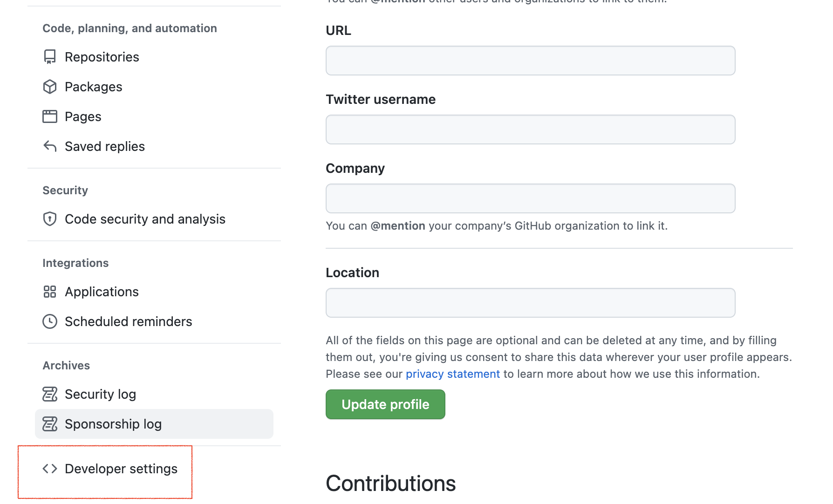Screen dimensions: 833x504
Task: Open the Sponsorship log menu item
Action: click(113, 424)
